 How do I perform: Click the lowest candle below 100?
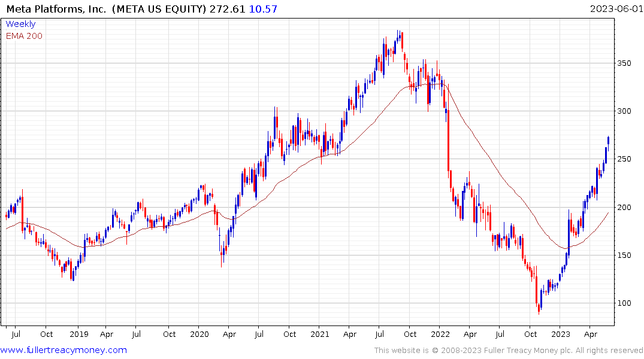539,309
